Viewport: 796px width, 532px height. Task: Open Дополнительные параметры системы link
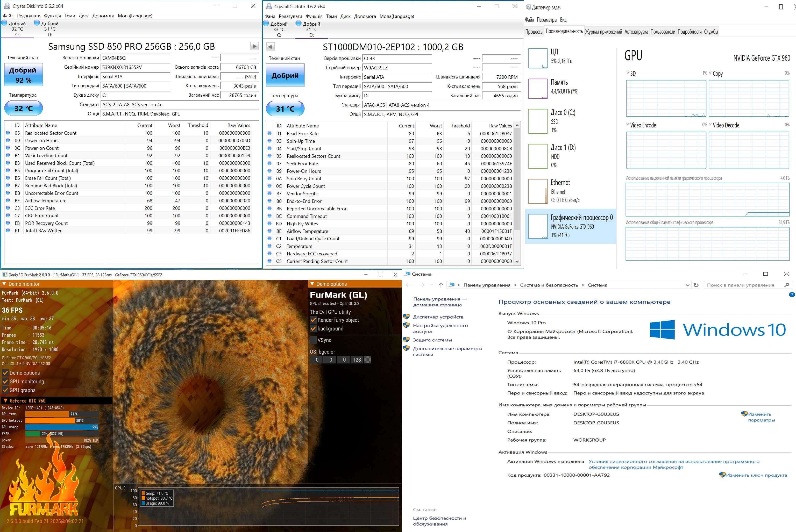447,351
